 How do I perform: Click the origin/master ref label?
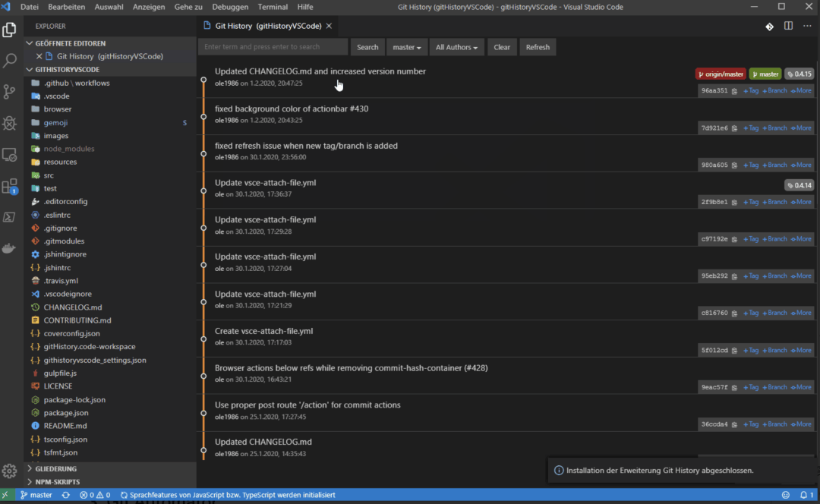(x=721, y=74)
